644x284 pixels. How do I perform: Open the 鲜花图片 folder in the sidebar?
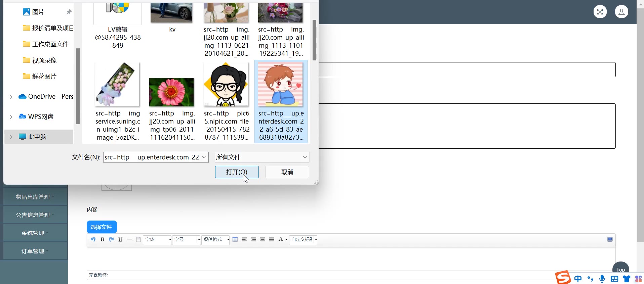click(40, 77)
